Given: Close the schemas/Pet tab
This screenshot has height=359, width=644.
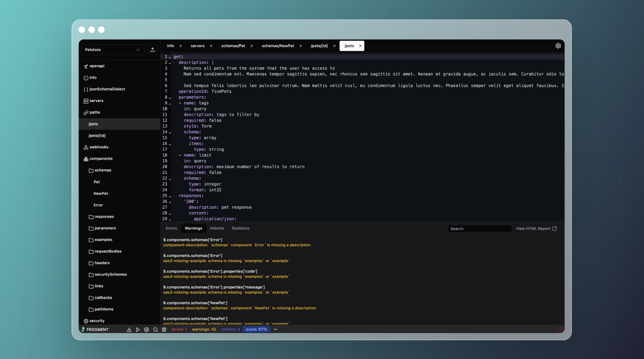Looking at the screenshot, I should (x=252, y=46).
